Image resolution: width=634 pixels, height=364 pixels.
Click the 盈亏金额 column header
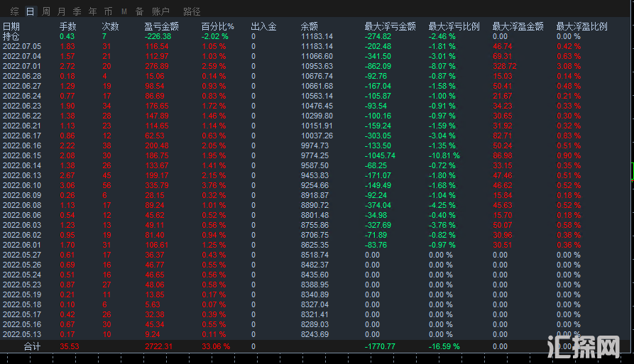tap(160, 27)
